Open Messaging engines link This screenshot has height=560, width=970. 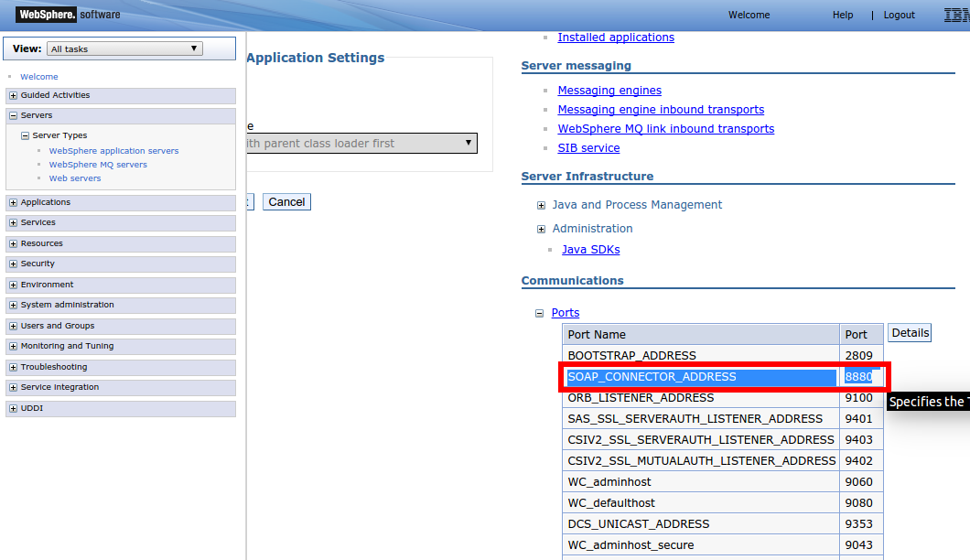[x=609, y=91]
